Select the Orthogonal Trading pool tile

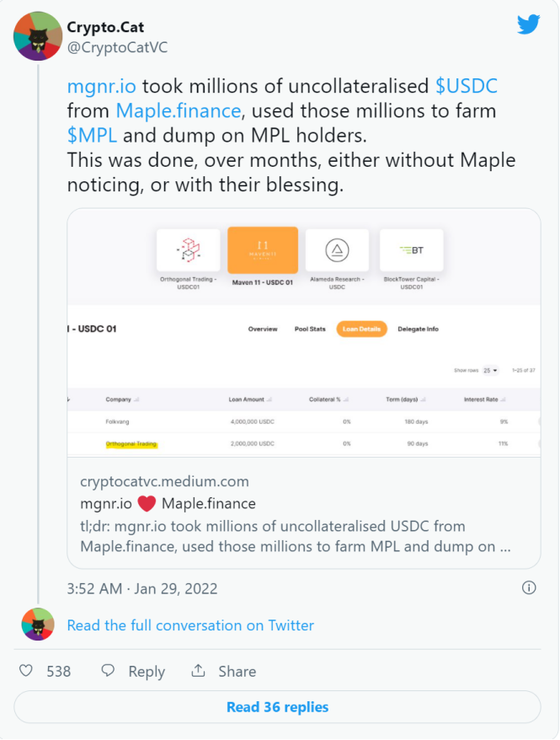pos(189,250)
